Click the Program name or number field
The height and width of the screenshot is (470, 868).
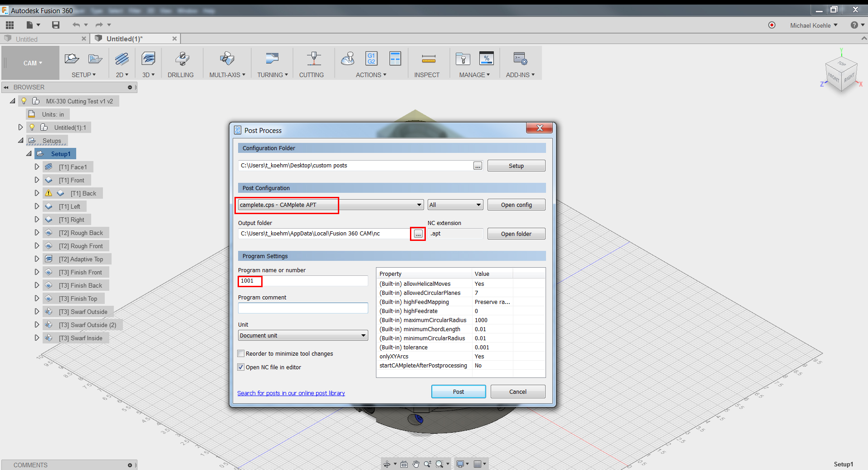303,281
